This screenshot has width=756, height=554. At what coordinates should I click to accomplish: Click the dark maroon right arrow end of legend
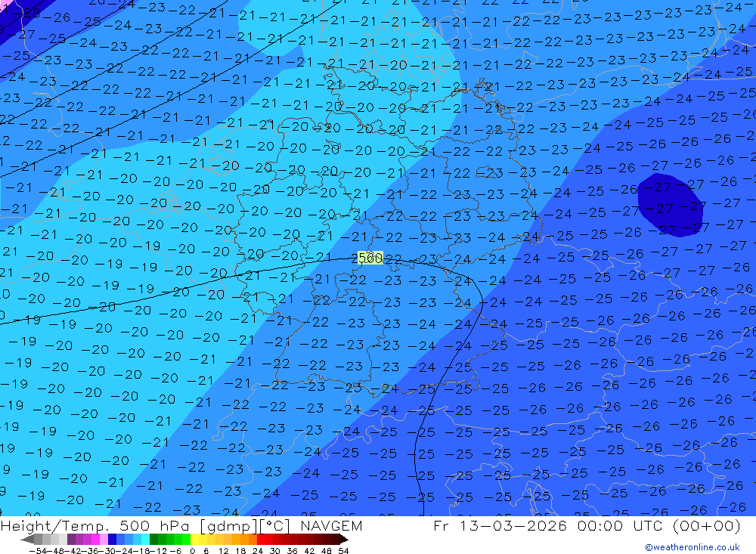click(x=343, y=540)
